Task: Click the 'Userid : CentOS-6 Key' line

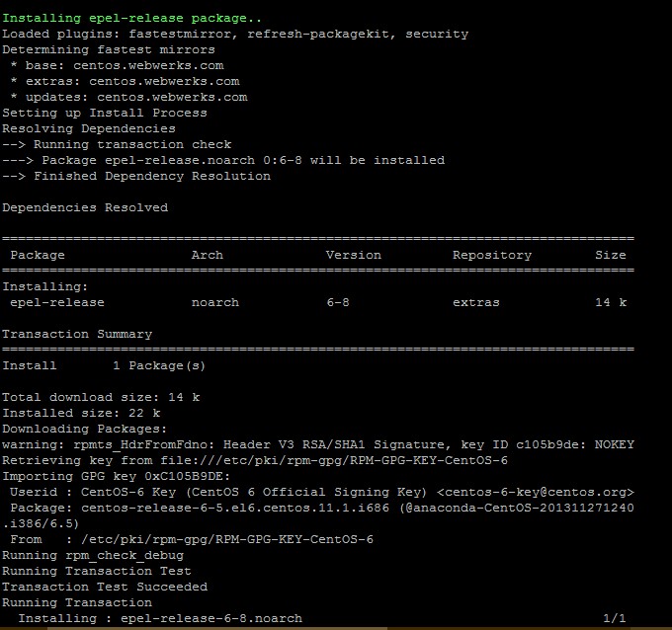Action: pyautogui.click(x=322, y=493)
